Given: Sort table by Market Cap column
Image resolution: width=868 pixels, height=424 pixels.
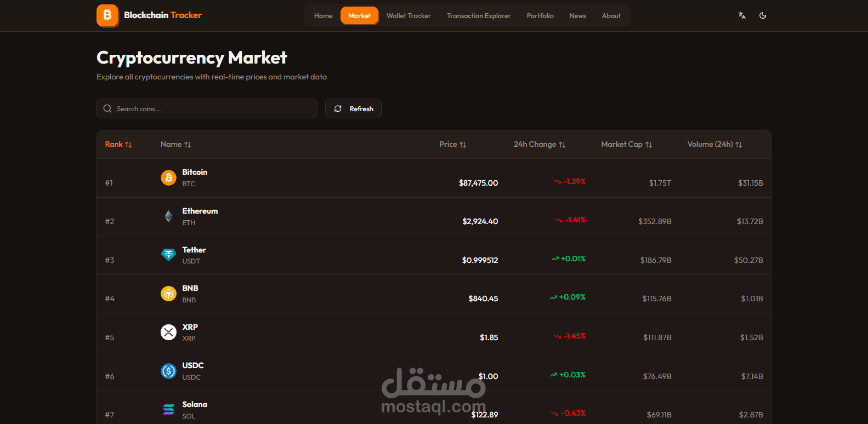Looking at the screenshot, I should tap(627, 145).
